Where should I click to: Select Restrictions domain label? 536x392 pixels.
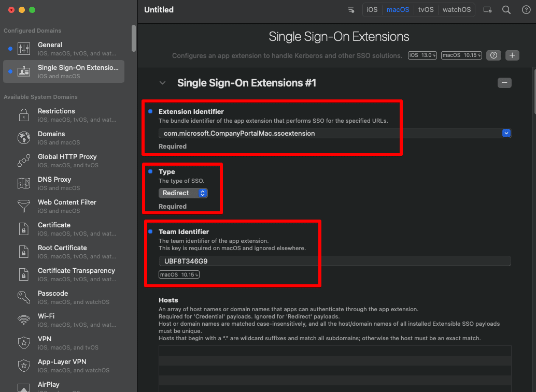(x=57, y=111)
